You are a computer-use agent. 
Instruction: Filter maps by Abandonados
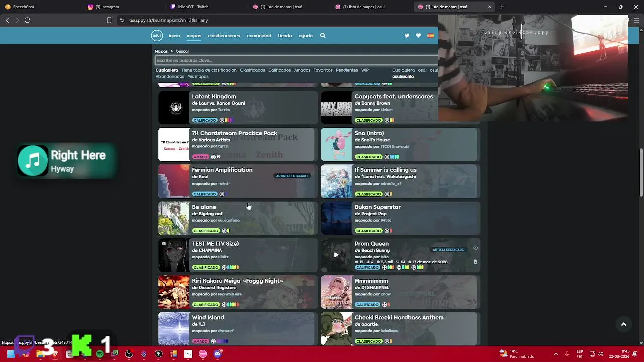[170, 77]
